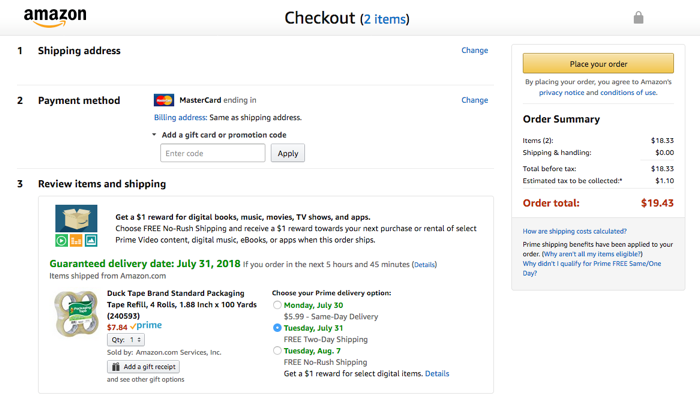Click the $7.84 item price
This screenshot has height=397, width=700.
coord(117,327)
